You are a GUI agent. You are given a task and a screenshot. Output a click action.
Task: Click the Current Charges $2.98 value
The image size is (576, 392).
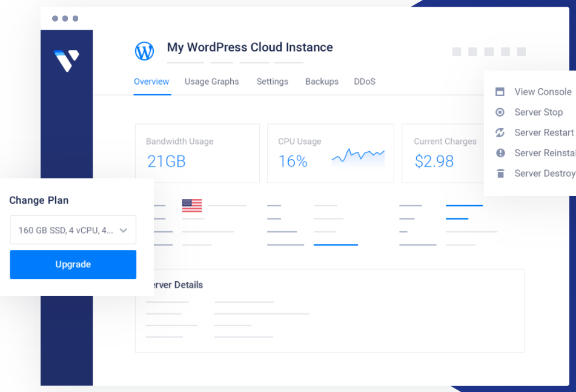tap(434, 162)
